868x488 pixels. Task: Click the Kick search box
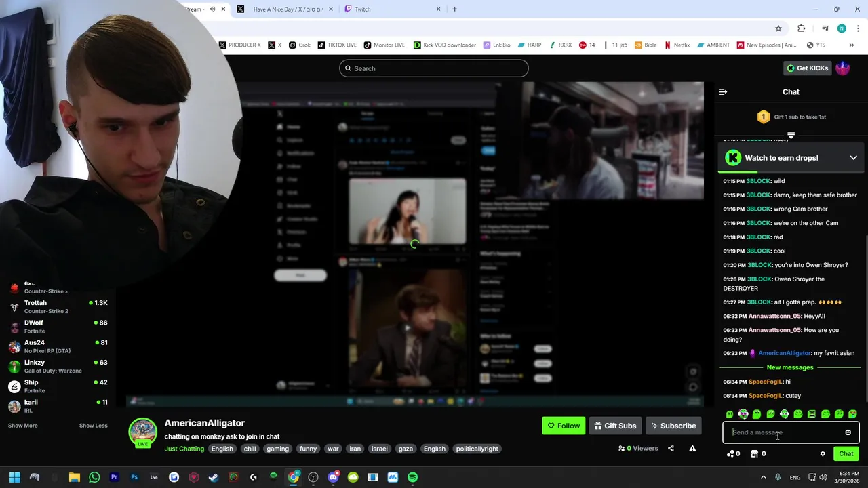pos(434,68)
